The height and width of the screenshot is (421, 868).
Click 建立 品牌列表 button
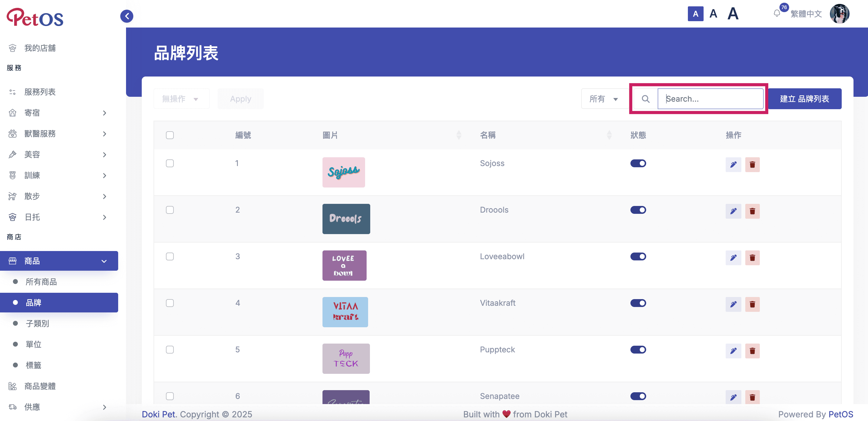[804, 99]
